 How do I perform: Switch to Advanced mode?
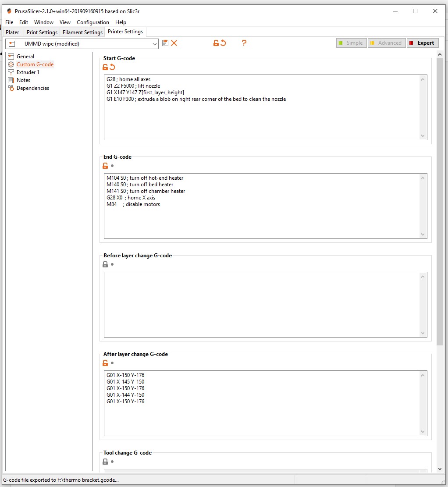[x=387, y=43]
